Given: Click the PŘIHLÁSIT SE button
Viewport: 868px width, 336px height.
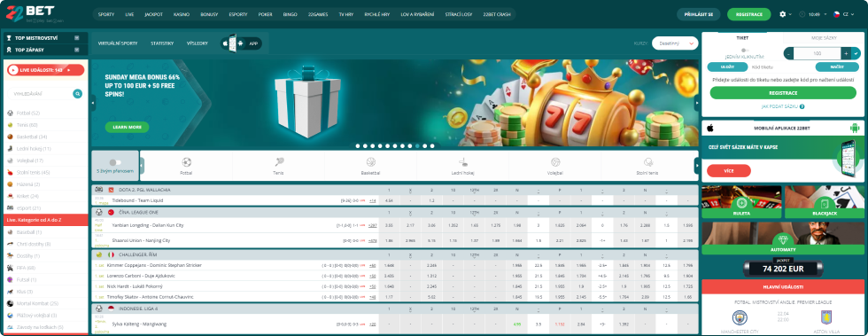Looking at the screenshot, I should tap(699, 14).
